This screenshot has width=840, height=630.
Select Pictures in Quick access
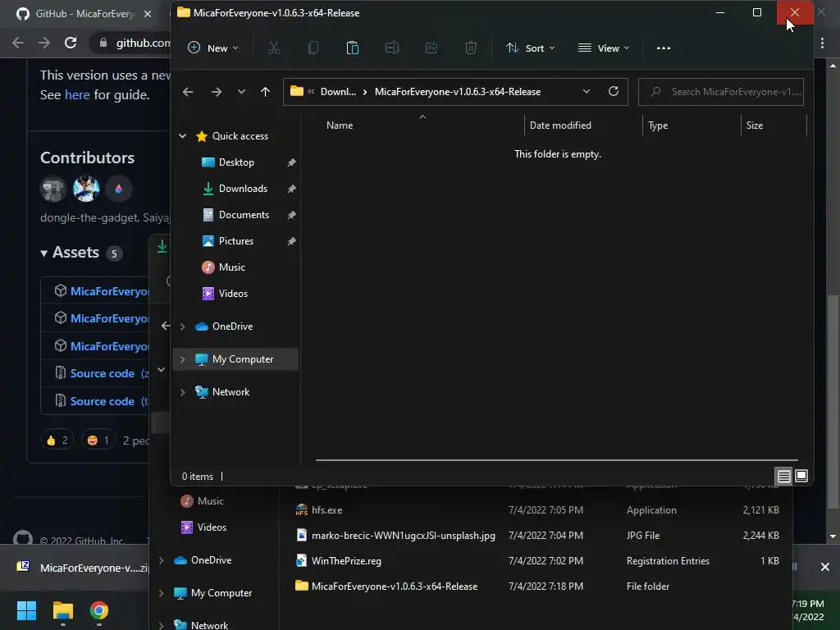tap(235, 241)
